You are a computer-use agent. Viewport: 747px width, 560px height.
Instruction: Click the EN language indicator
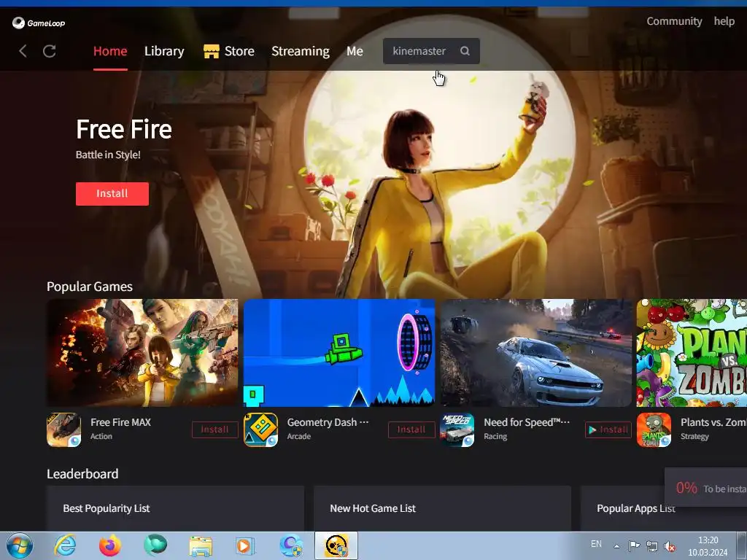point(596,544)
